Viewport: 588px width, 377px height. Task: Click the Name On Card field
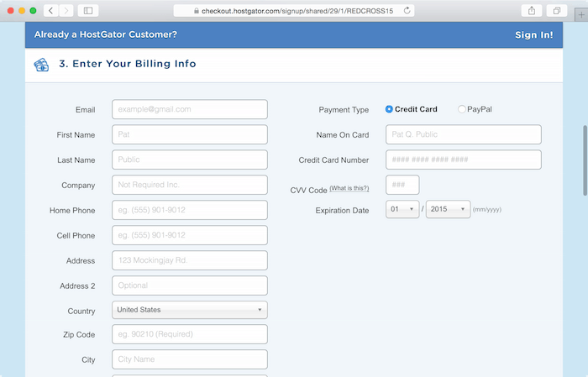[463, 134]
